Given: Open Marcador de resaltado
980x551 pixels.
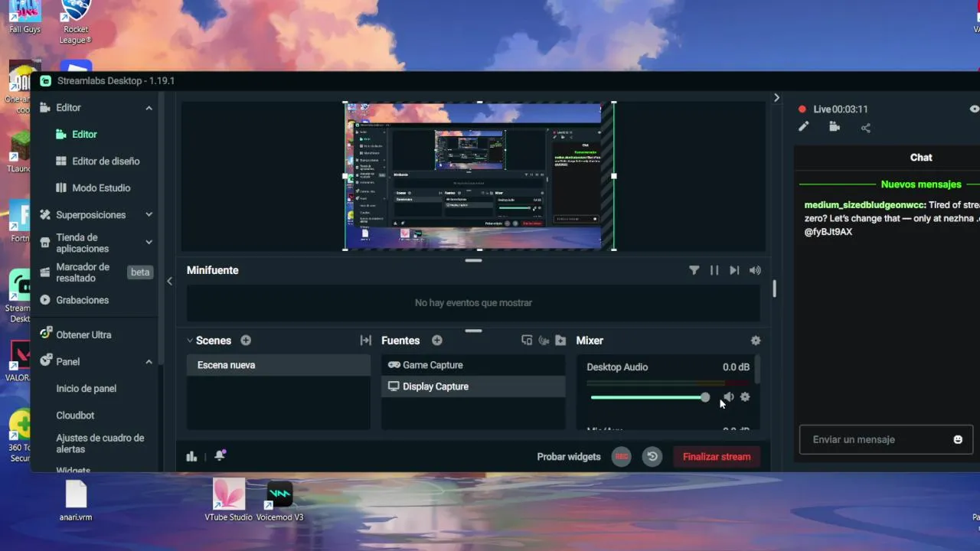Looking at the screenshot, I should pyautogui.click(x=83, y=272).
